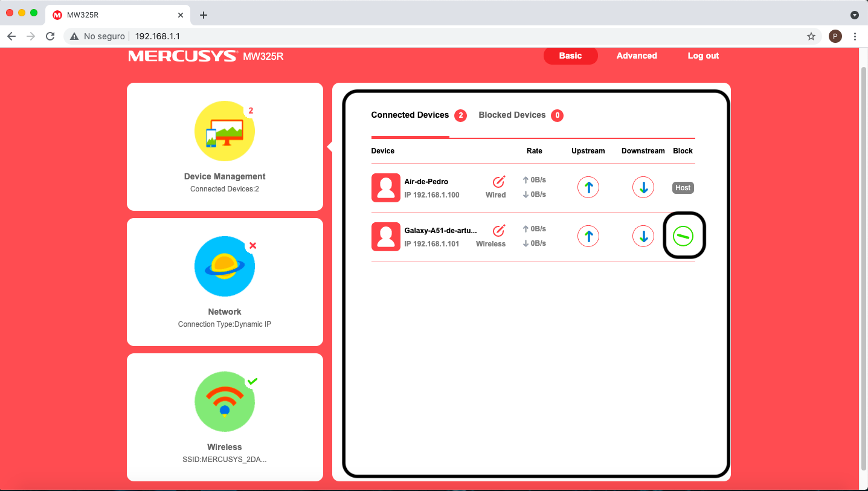The height and width of the screenshot is (491, 868).
Task: Bookmark this page with the star icon
Action: (811, 36)
